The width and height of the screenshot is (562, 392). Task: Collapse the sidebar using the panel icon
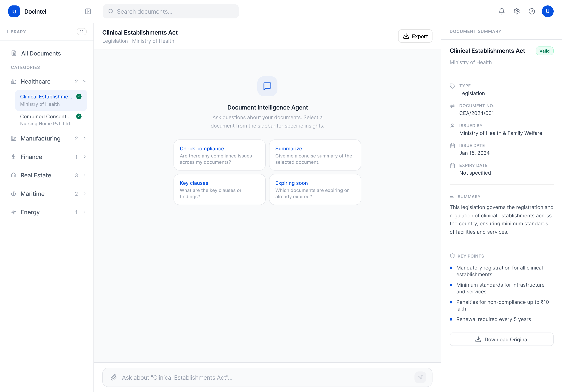(x=88, y=11)
